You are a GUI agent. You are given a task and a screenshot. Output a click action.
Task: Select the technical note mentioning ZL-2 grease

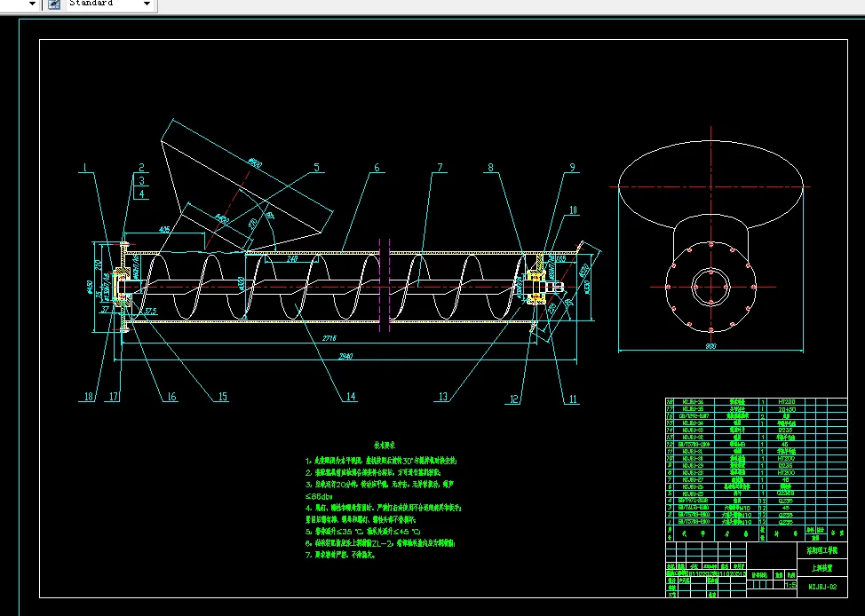coord(381,543)
